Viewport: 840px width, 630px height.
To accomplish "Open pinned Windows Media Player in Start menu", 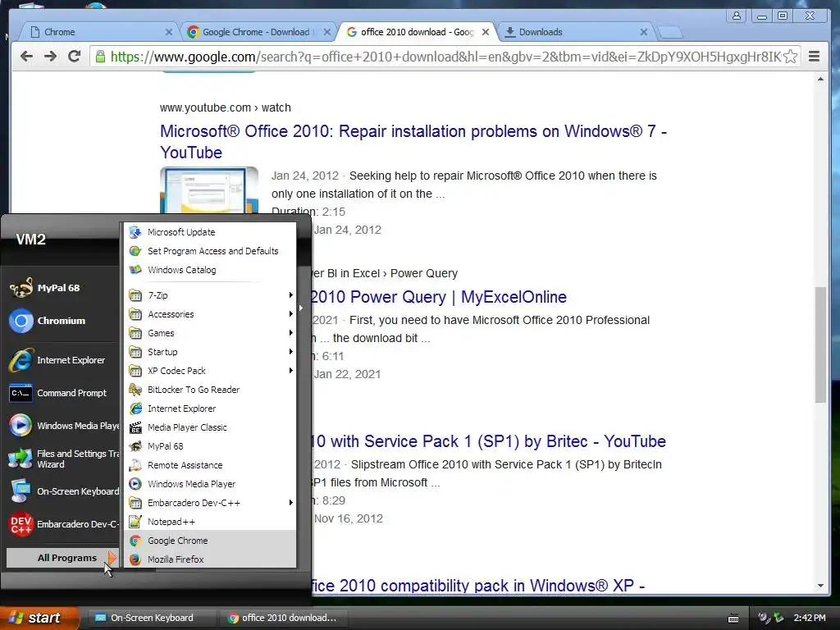I will [62, 426].
